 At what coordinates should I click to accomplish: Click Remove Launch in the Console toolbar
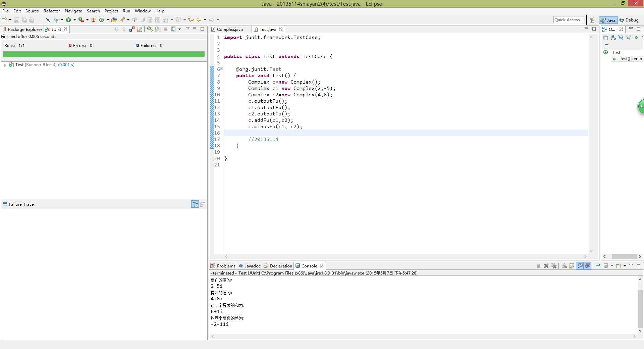[546, 266]
